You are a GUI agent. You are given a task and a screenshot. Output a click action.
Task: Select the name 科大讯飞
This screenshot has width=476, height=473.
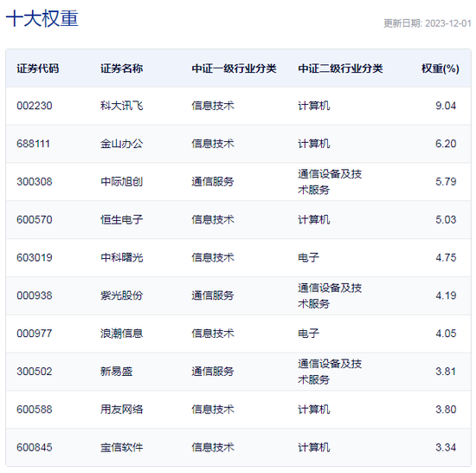click(121, 106)
